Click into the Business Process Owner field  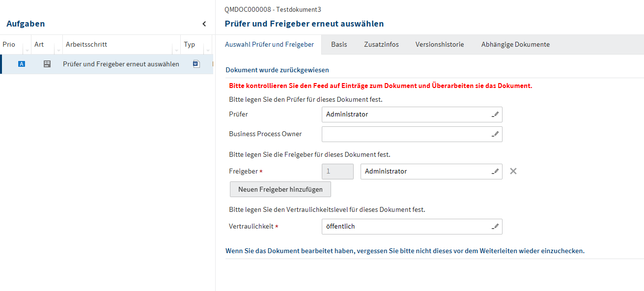pos(405,134)
